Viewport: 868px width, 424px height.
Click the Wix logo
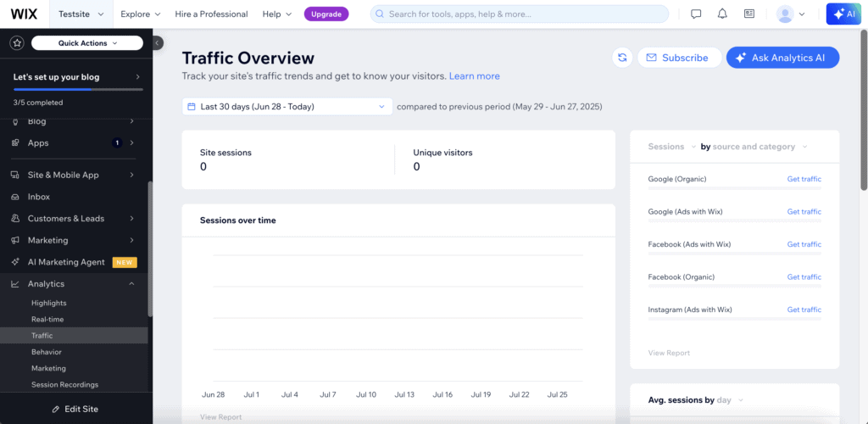[x=25, y=14]
